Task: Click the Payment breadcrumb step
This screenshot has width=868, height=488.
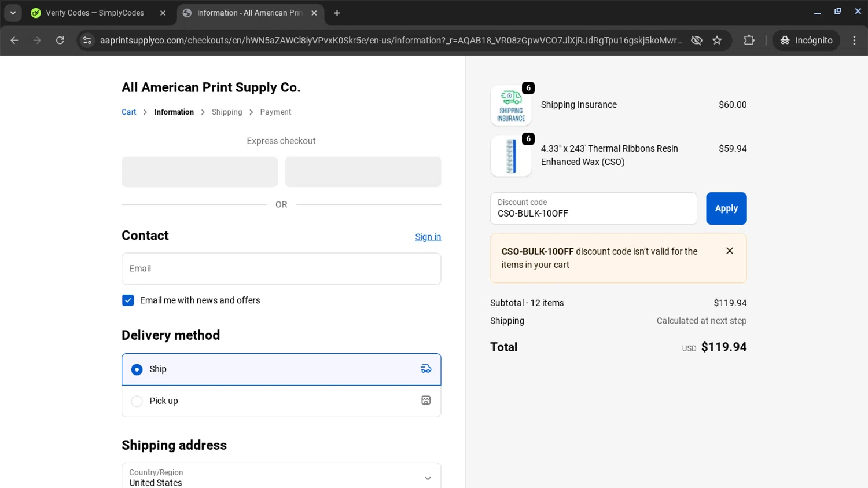Action: tap(275, 112)
